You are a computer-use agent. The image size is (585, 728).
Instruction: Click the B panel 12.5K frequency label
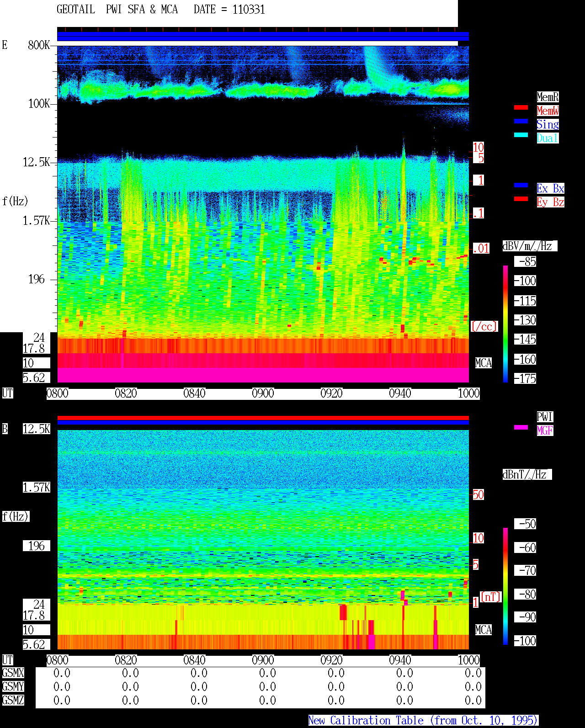[x=37, y=429]
